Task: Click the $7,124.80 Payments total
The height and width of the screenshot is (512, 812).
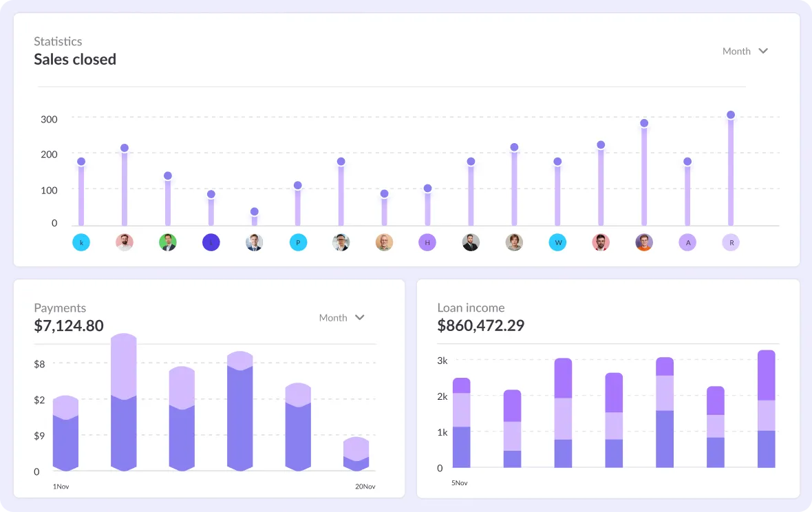Action: point(69,326)
